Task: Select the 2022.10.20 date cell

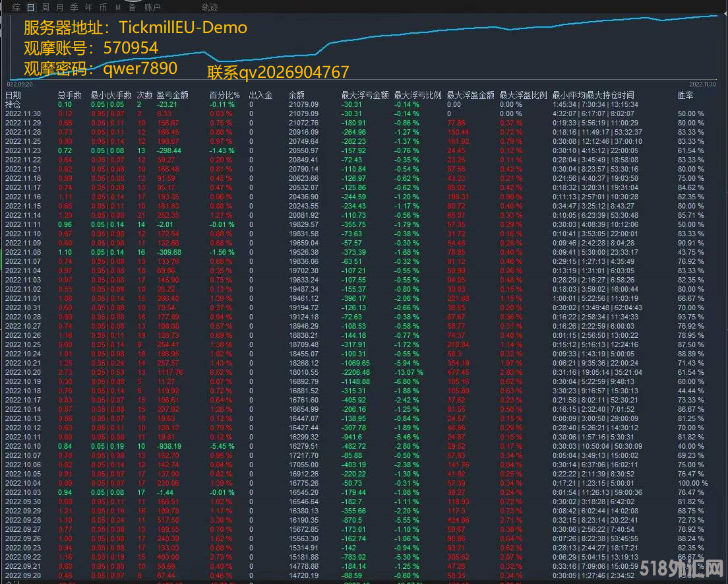Action: click(x=22, y=372)
